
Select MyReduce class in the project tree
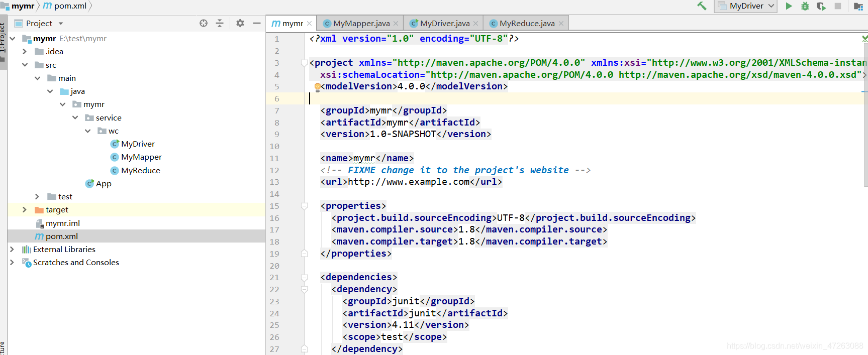click(135, 171)
